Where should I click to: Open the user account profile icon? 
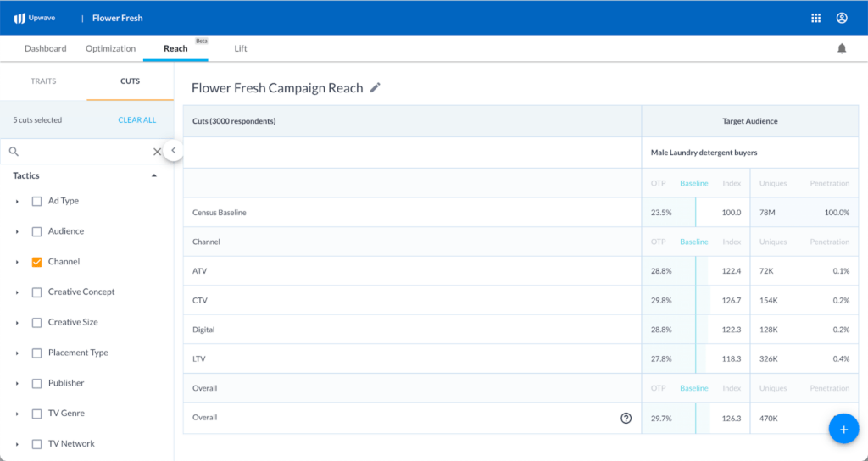tap(842, 19)
